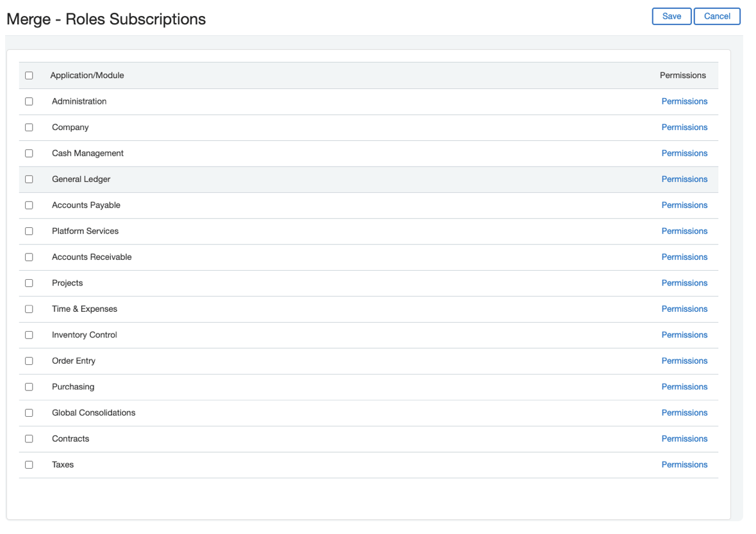Screen dimensions: 756x534
Task: Open Permissions link for General Ledger
Action: click(684, 179)
